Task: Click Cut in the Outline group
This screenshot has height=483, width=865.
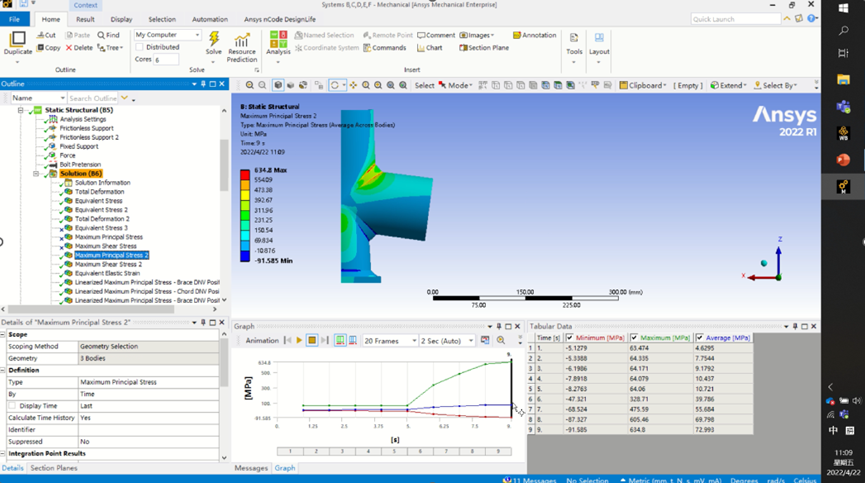Action: click(x=46, y=35)
